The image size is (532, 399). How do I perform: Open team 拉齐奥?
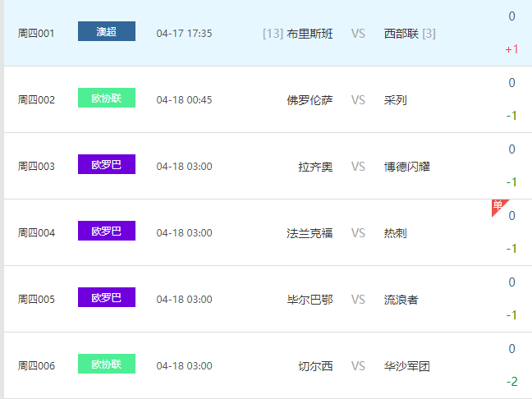pyautogui.click(x=315, y=167)
